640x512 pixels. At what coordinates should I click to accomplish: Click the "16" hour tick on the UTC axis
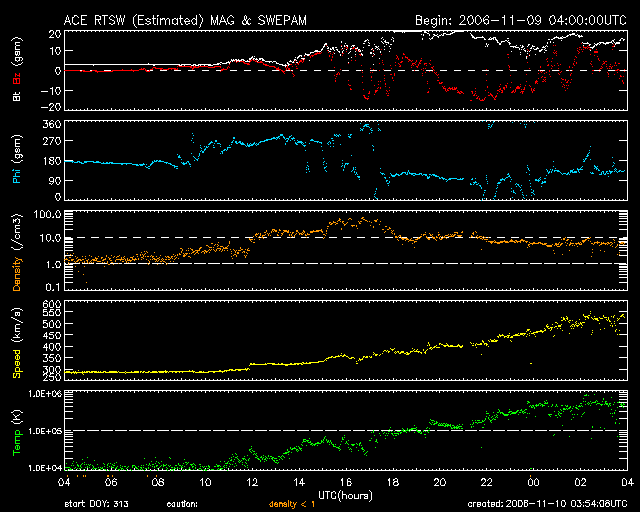coord(346,483)
